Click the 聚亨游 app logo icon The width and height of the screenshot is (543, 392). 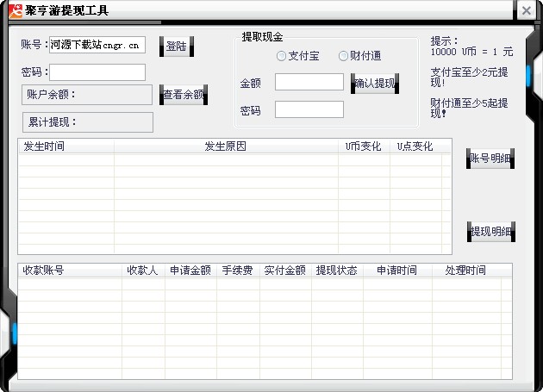click(x=15, y=10)
